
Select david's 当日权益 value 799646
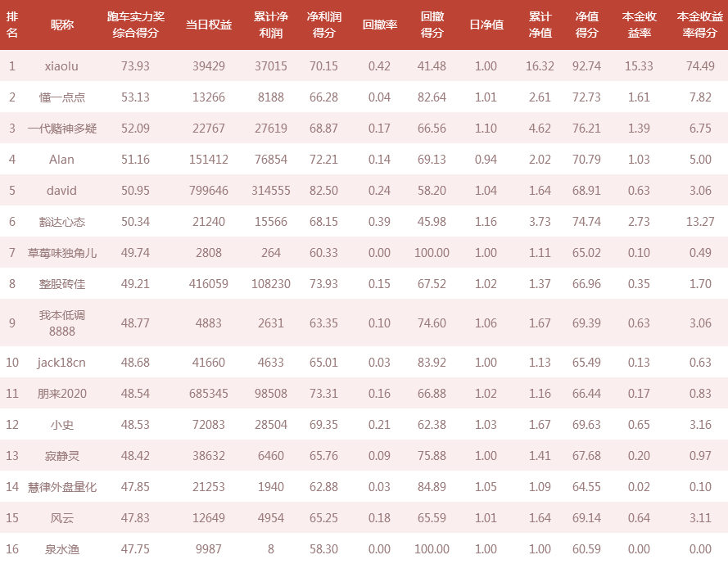[209, 191]
